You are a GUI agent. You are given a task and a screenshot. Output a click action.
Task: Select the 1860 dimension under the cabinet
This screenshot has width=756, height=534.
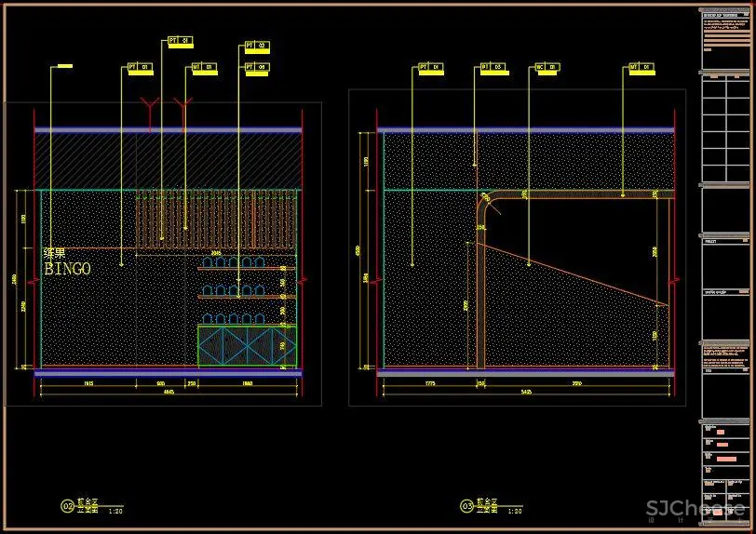tap(247, 383)
